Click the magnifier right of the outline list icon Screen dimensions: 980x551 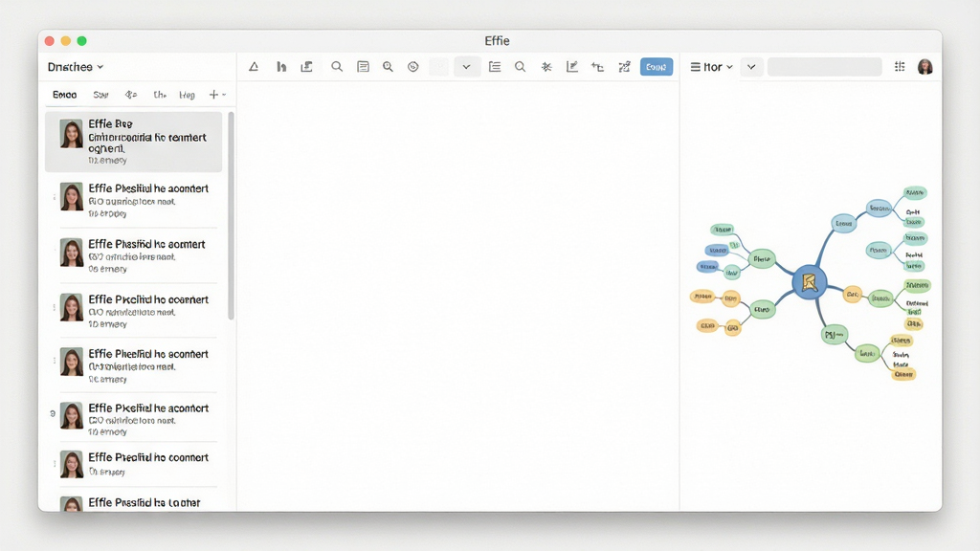click(520, 67)
